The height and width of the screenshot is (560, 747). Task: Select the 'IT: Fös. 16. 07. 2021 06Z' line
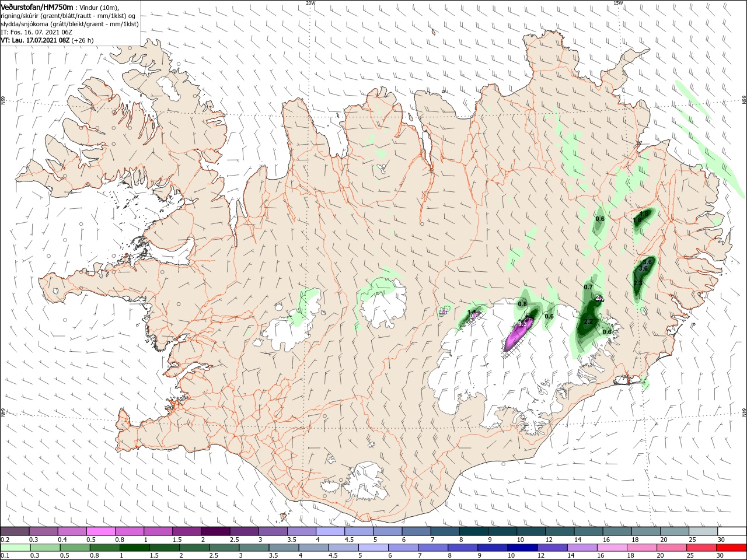pyautogui.click(x=36, y=32)
